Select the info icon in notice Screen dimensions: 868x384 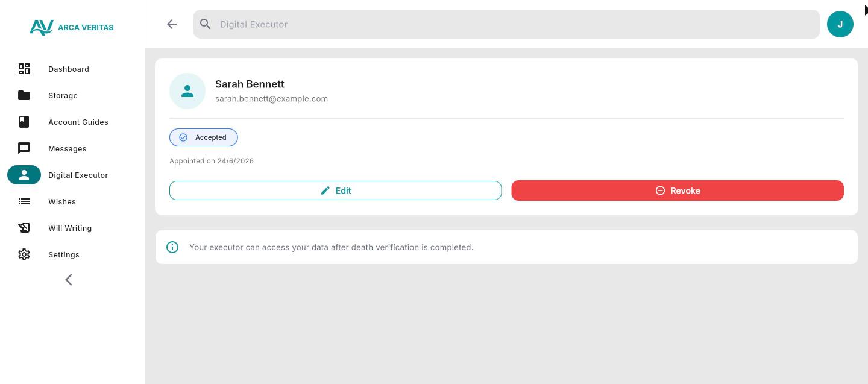click(x=172, y=247)
